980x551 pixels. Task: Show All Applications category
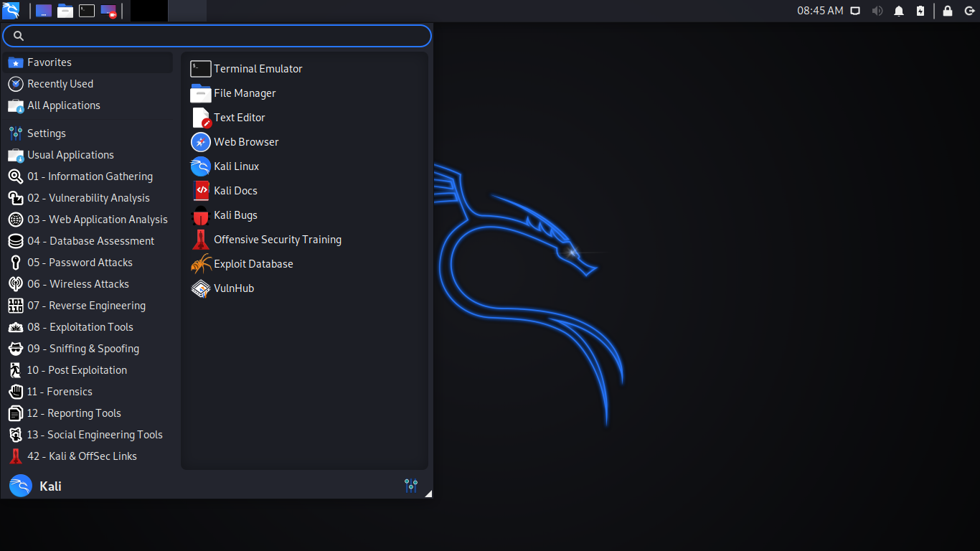pos(88,105)
